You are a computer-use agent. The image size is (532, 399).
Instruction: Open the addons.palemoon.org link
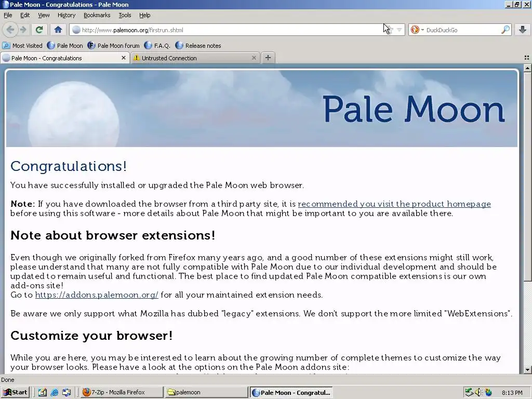click(x=97, y=295)
